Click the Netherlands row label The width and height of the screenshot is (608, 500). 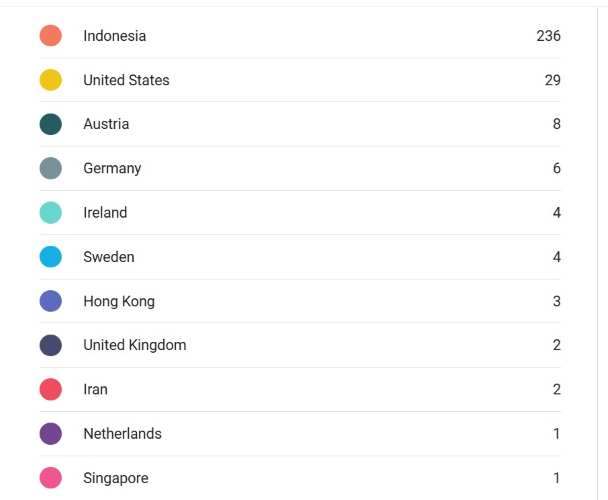click(x=122, y=434)
